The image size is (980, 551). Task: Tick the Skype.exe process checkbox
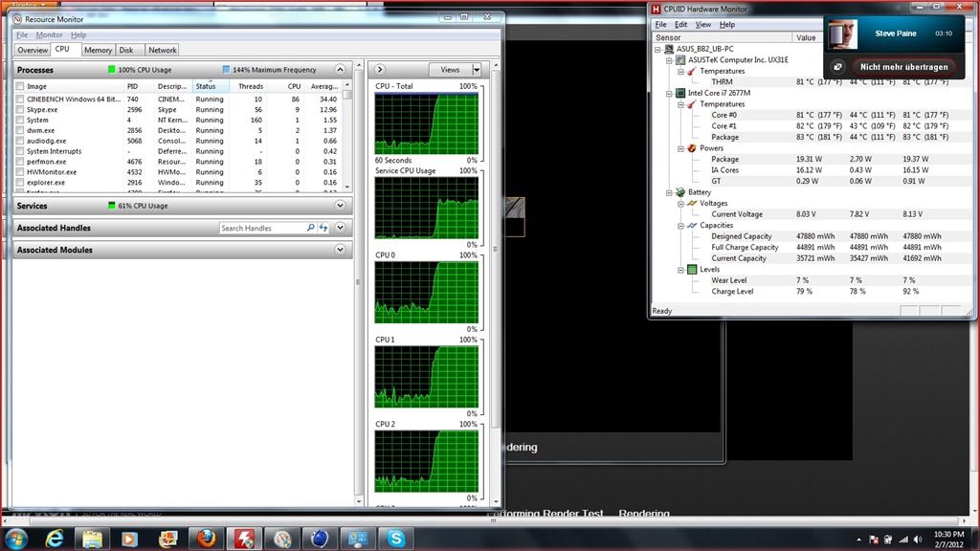(20, 110)
